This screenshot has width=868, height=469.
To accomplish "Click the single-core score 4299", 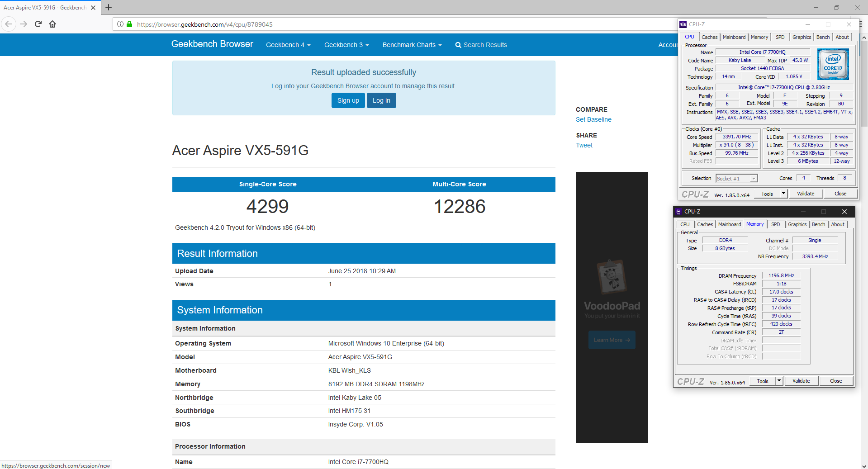I will (267, 207).
